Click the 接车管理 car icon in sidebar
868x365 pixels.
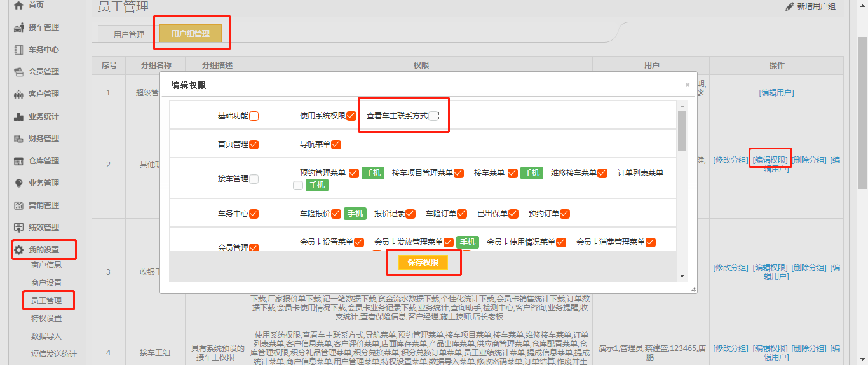tap(19, 27)
